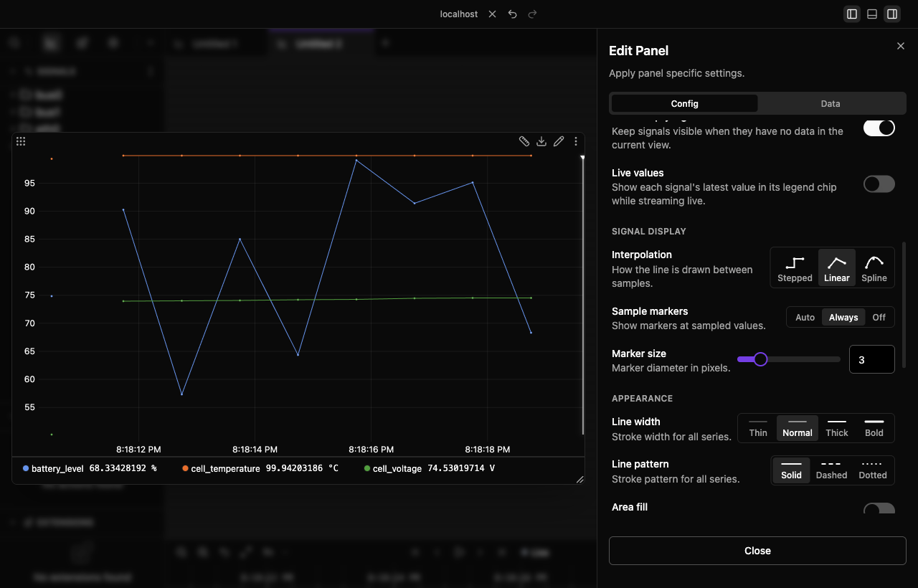Click the undo arrow in the title bar

(x=512, y=14)
